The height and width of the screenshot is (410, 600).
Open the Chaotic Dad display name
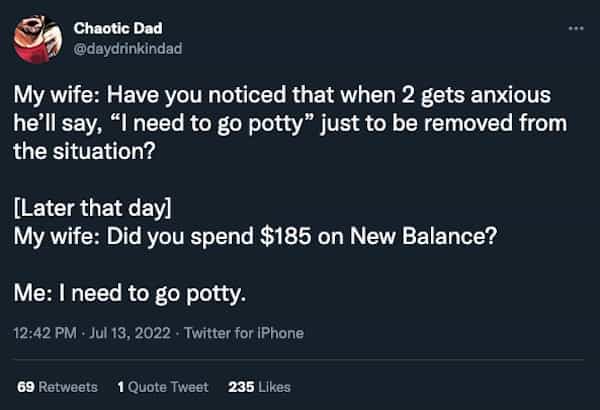[x=111, y=27]
